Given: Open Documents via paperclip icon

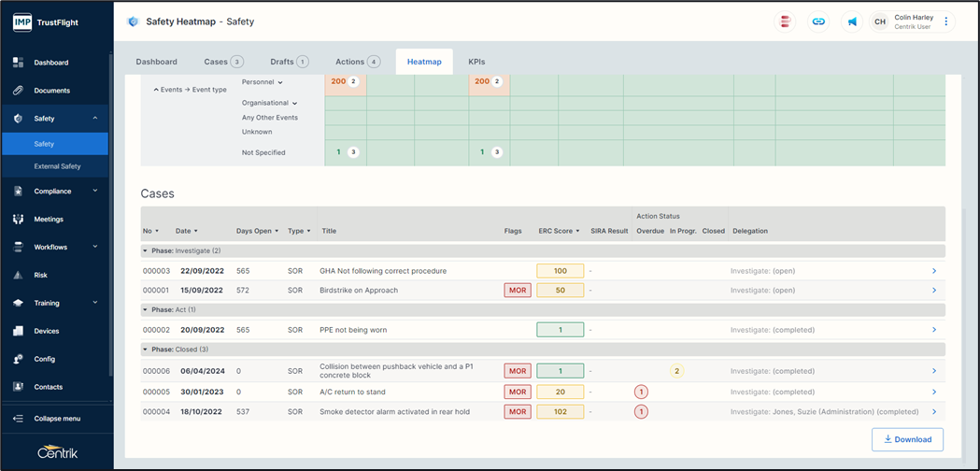Looking at the screenshot, I should 18,91.
